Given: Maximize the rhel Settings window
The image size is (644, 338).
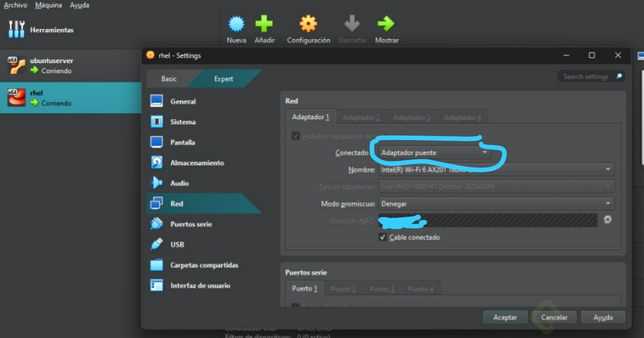Looking at the screenshot, I should pos(591,55).
